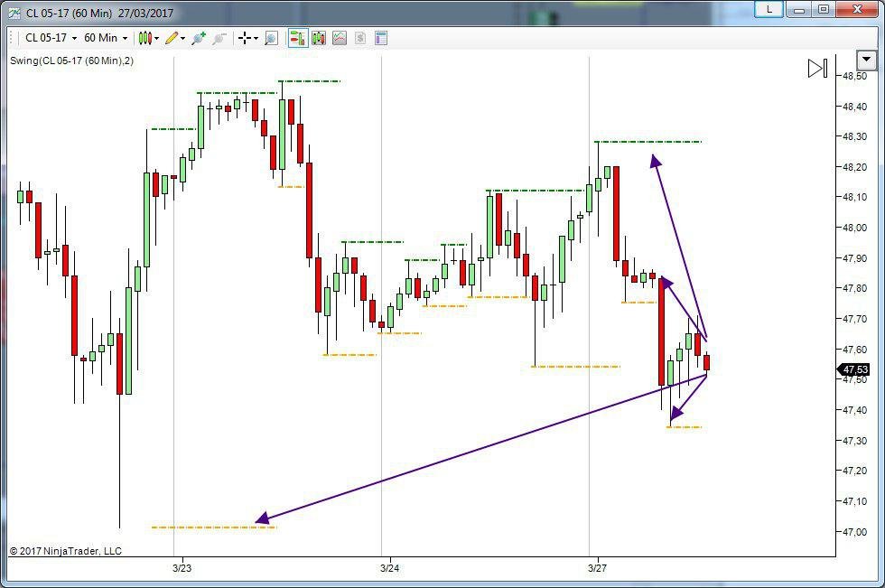Click the 48,50 price axis label

854,76
